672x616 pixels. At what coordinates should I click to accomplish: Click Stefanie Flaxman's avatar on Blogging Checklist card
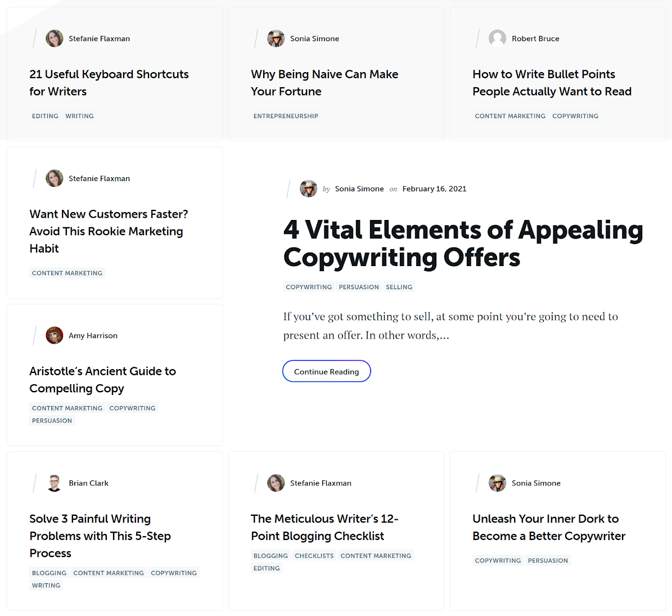276,483
